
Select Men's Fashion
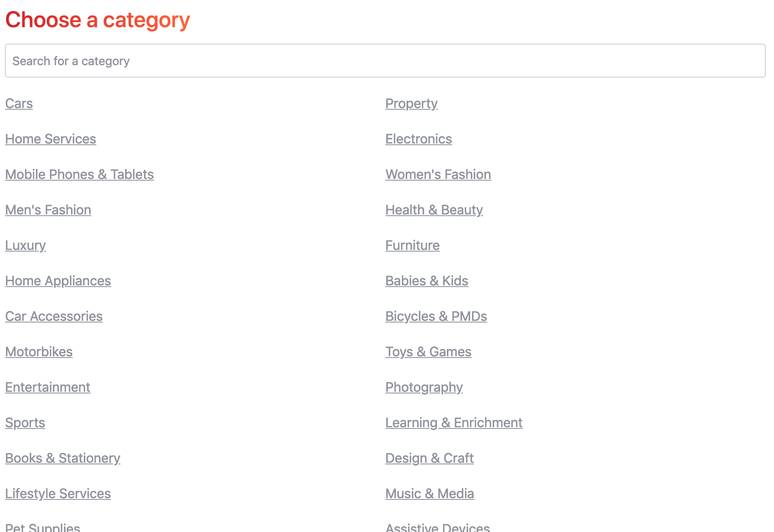click(48, 210)
